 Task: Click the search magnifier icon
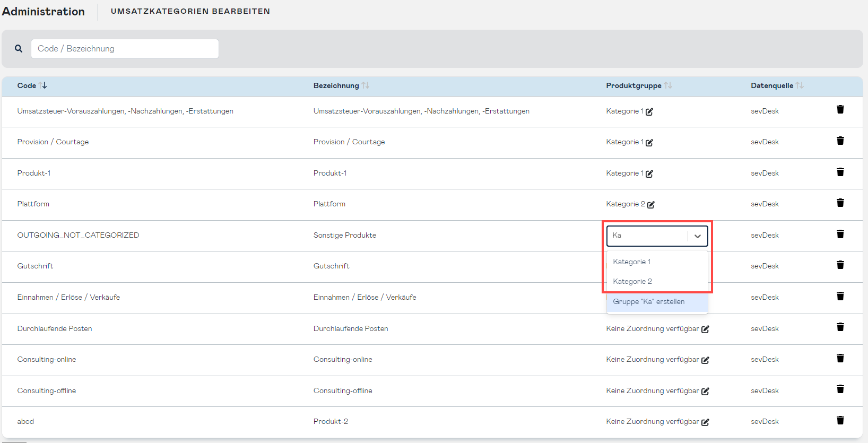[x=19, y=48]
